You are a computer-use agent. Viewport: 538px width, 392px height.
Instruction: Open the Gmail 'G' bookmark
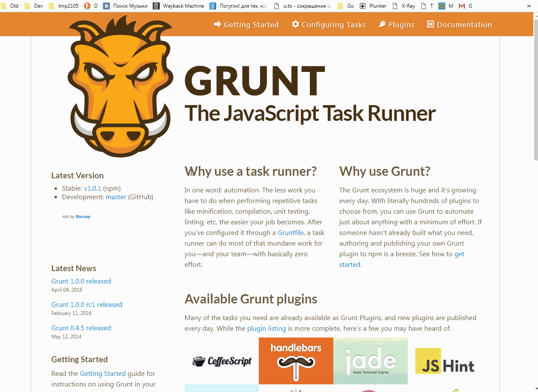(465, 6)
